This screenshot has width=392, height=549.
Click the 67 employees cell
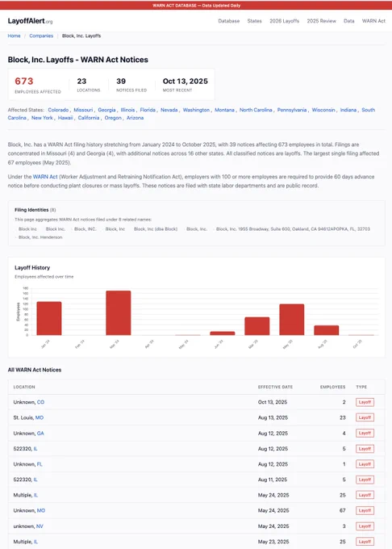pyautogui.click(x=342, y=511)
